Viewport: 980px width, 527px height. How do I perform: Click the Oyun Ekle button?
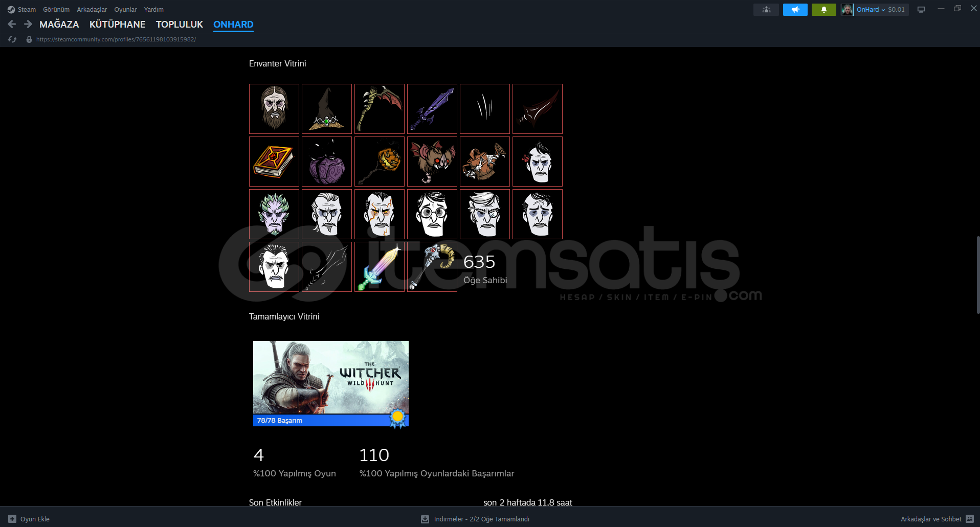(x=29, y=519)
